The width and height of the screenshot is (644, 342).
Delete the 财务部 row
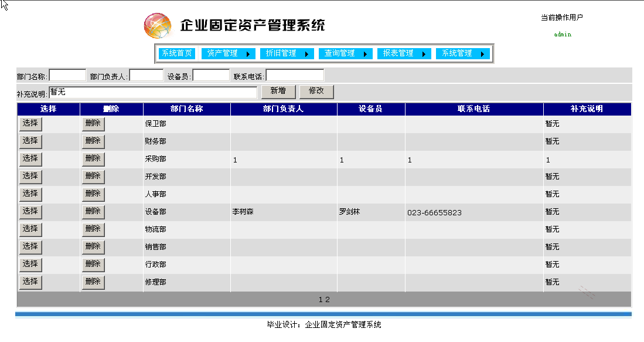93,141
